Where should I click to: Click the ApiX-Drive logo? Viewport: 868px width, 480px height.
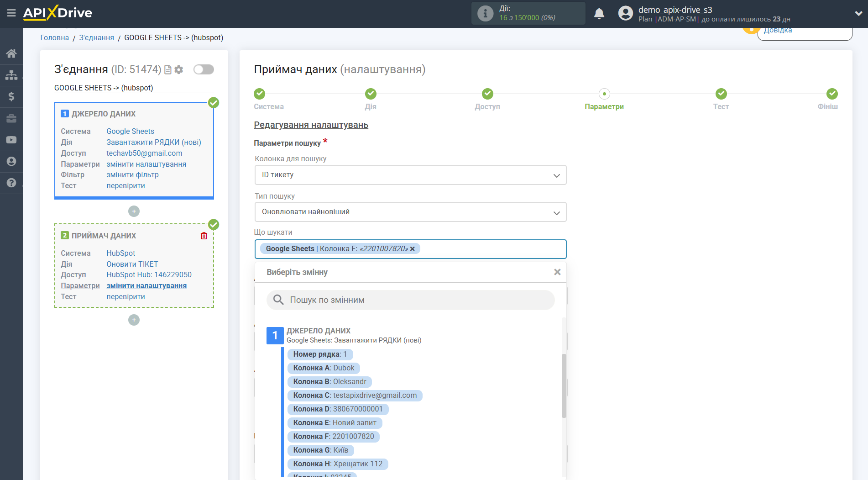58,13
